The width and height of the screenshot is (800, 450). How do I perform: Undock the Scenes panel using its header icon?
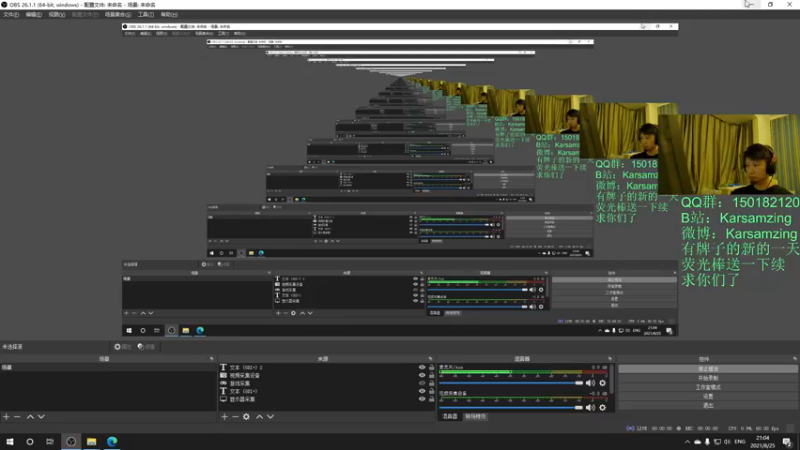point(212,359)
